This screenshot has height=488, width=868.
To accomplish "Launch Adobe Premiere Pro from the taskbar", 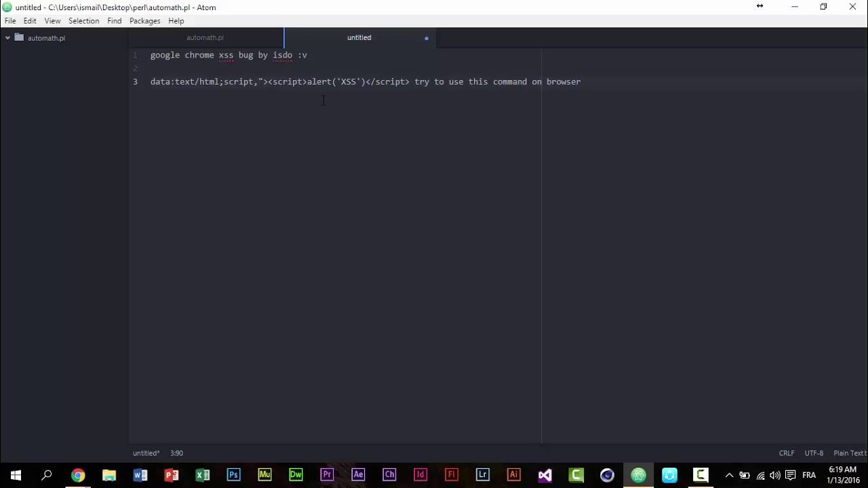I will [x=327, y=475].
